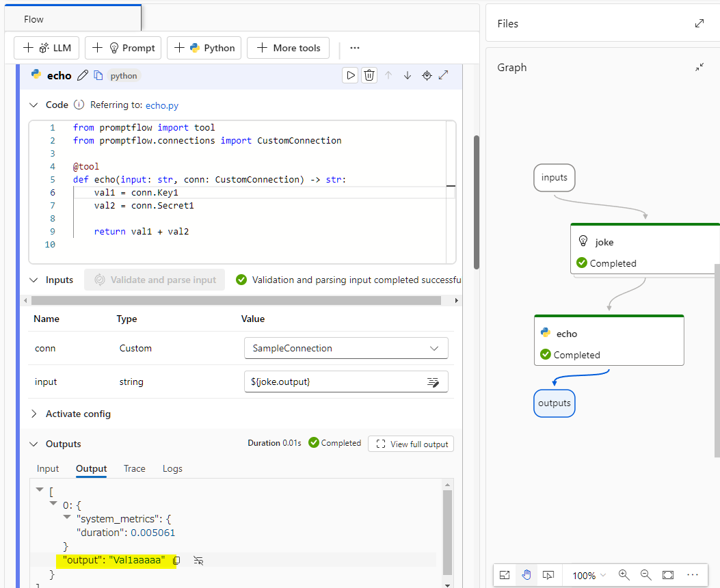Fit the graph to view
Screen dimensions: 720x588
[x=668, y=575]
